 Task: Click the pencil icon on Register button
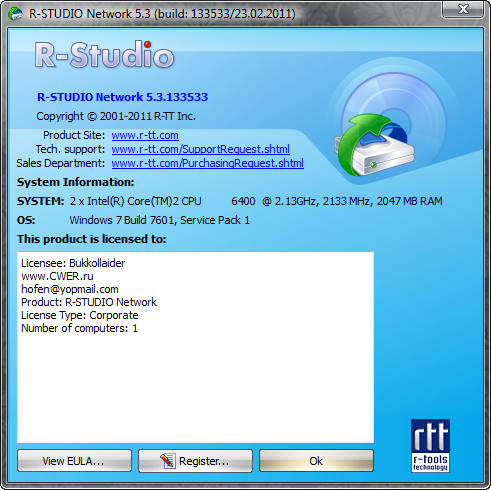(168, 461)
